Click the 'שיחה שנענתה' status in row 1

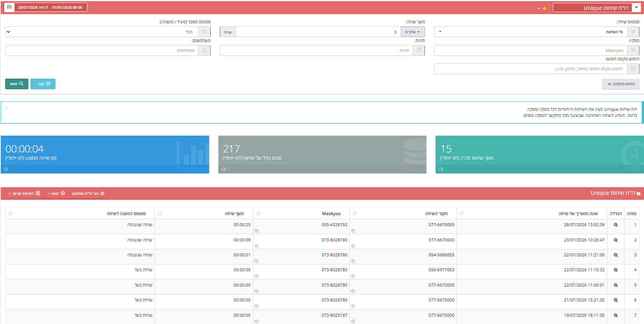140,225
